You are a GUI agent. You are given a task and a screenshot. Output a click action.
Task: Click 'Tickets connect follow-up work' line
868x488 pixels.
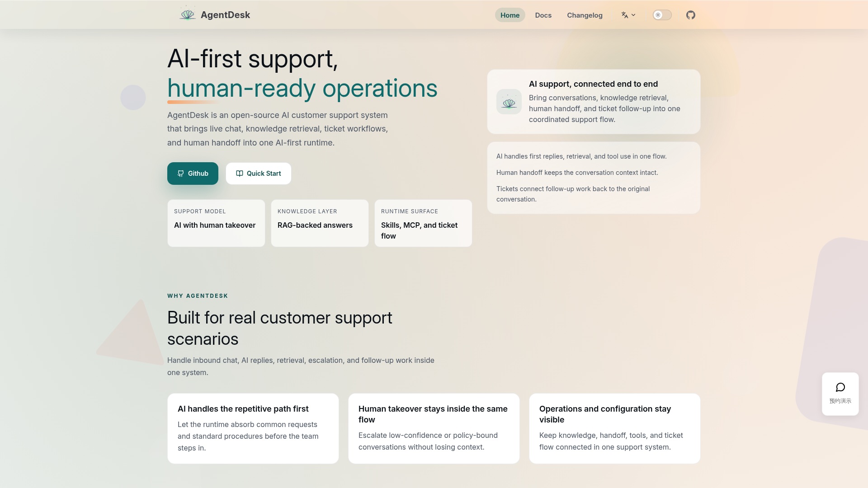point(573,194)
